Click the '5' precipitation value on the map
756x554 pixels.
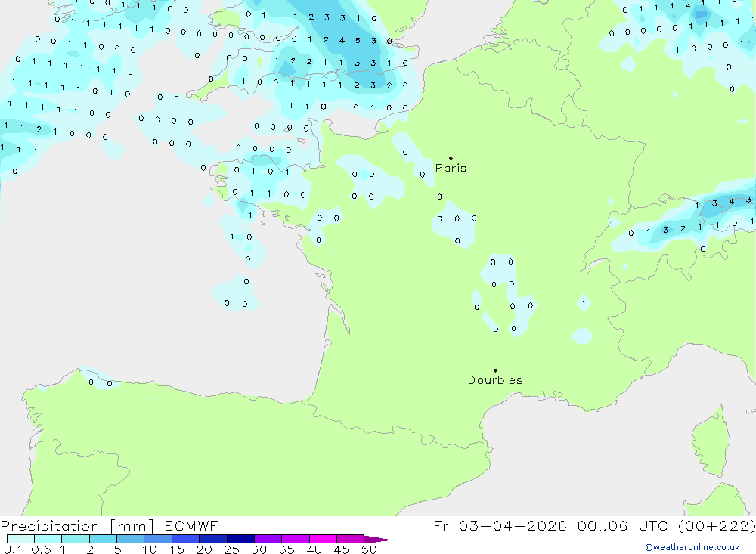(358, 41)
